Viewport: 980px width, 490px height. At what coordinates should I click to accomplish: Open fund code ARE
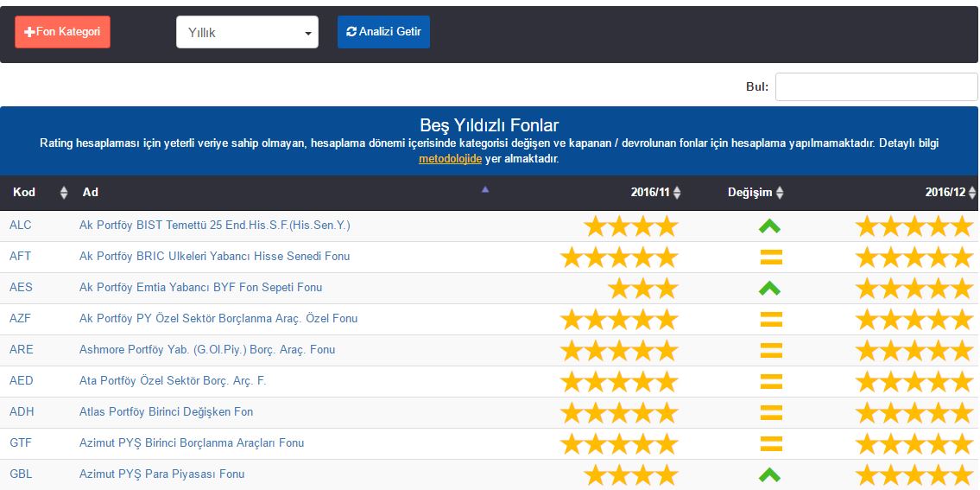(x=22, y=349)
